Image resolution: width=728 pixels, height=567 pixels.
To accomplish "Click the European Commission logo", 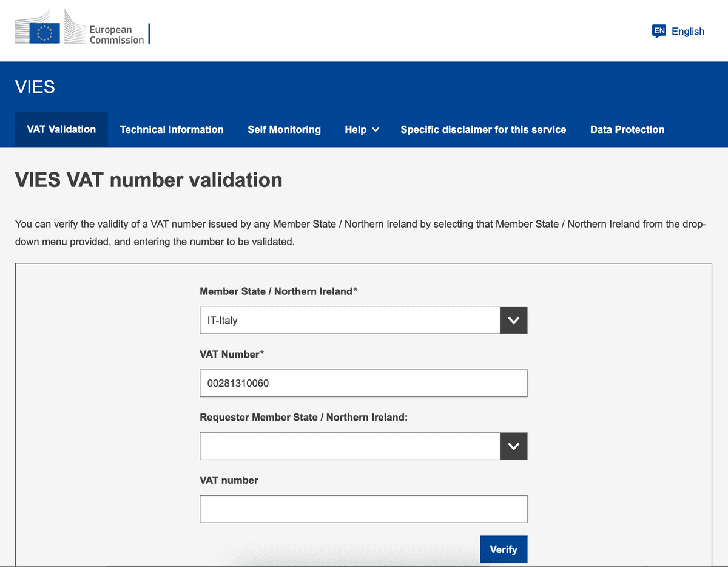I will [x=82, y=31].
